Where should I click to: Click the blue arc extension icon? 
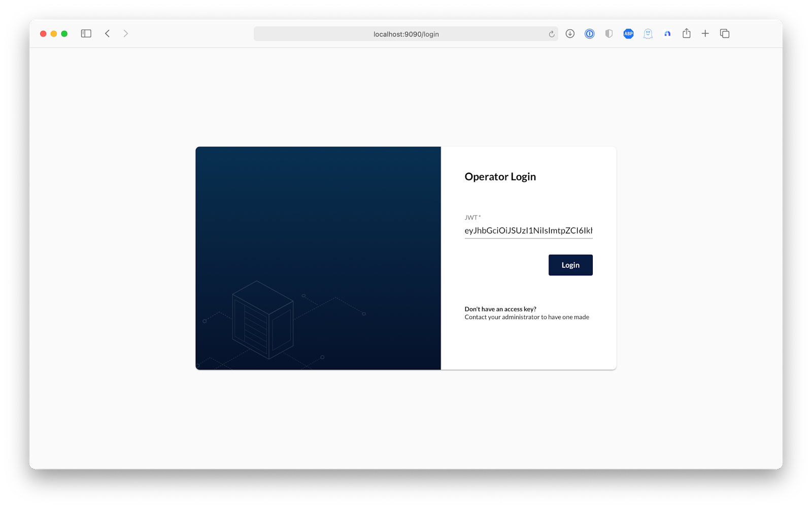667,33
